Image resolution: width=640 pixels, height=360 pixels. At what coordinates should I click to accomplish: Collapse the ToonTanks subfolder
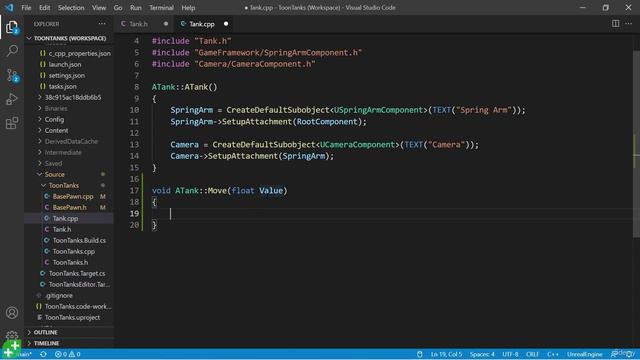pos(69,186)
